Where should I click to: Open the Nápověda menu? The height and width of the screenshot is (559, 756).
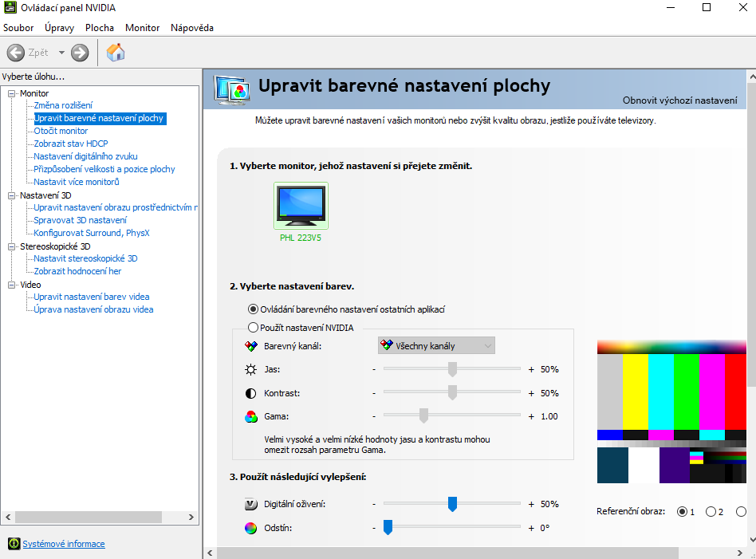(x=191, y=28)
